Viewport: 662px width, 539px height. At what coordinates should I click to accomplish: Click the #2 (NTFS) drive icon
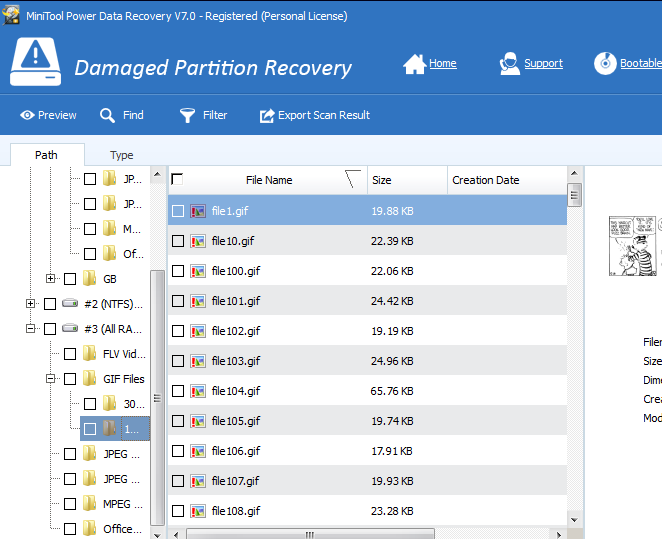[x=70, y=303]
